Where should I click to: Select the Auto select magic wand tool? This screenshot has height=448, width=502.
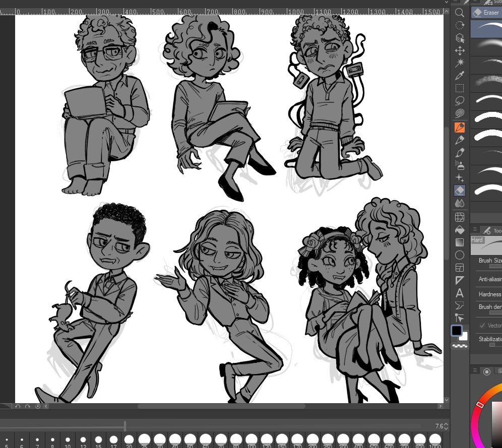click(460, 63)
